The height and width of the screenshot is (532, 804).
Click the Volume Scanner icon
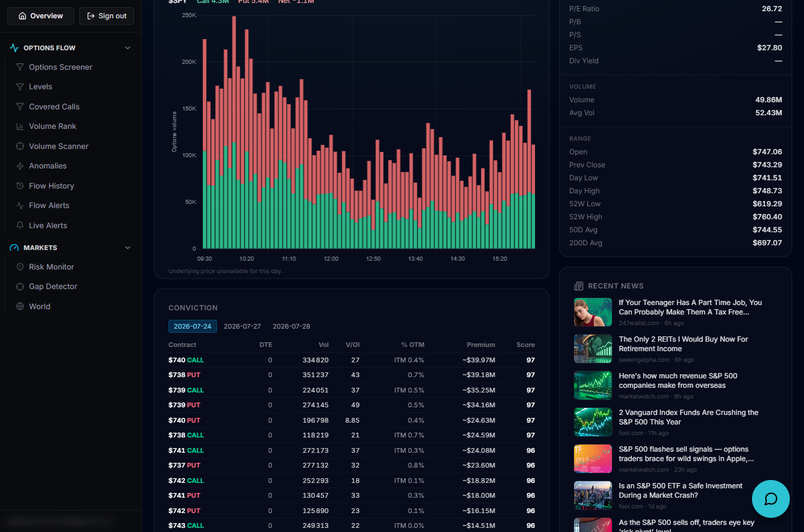click(20, 147)
